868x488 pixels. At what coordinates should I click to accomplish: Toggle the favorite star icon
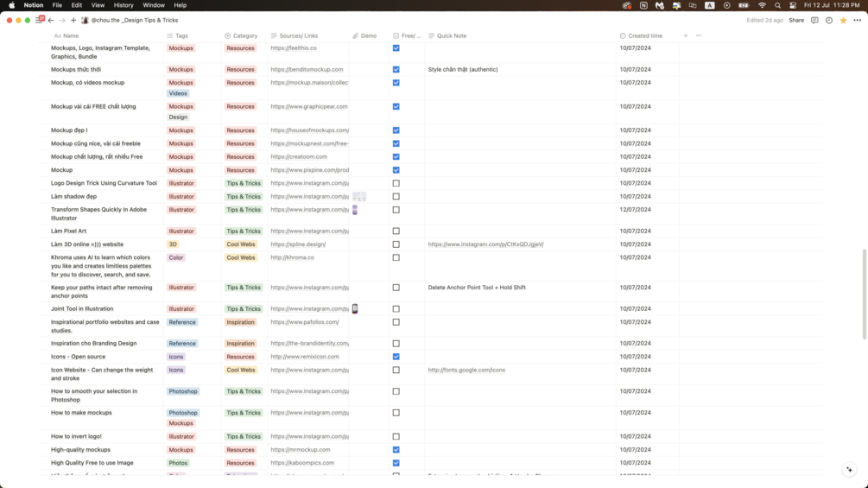click(843, 20)
